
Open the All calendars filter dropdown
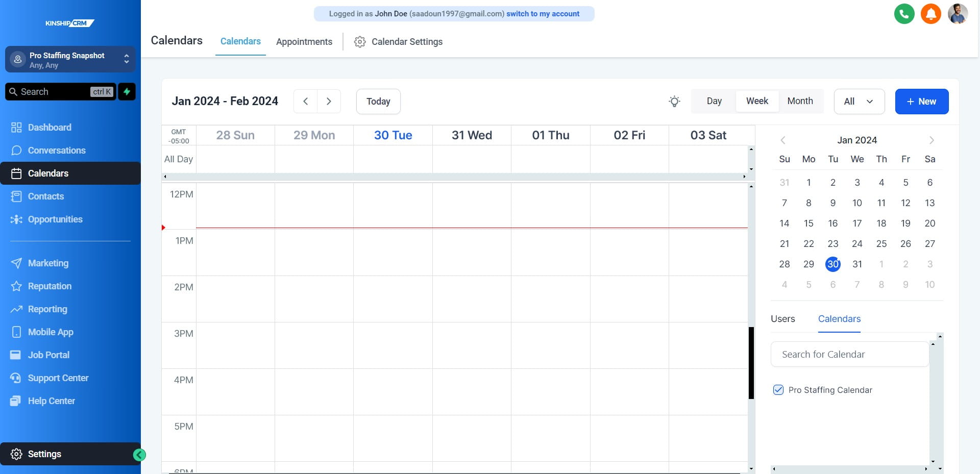[859, 101]
